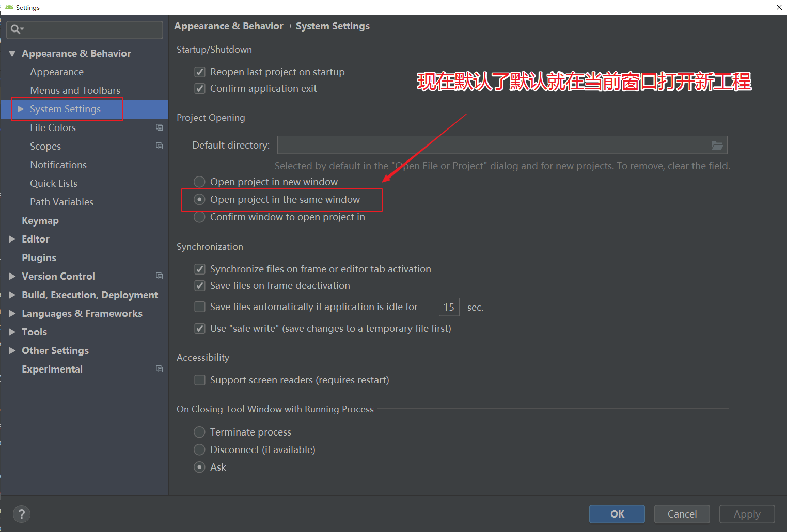This screenshot has width=787, height=532.
Task: Expand Languages & Frameworks node
Action: (12, 313)
